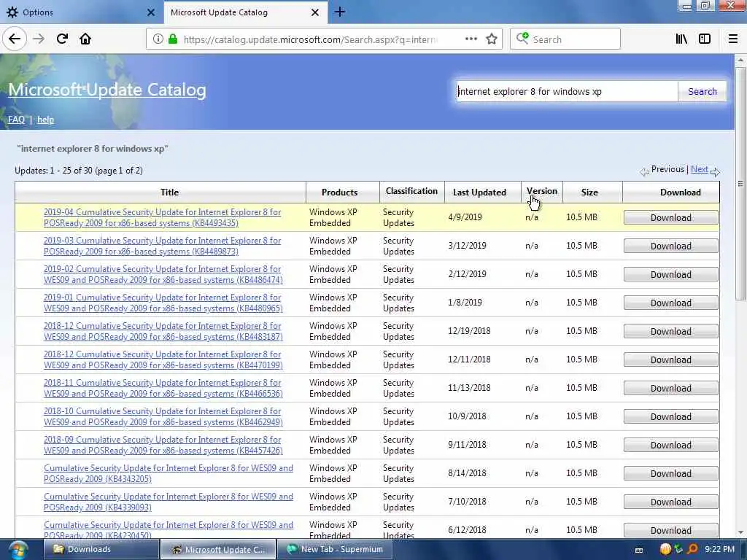Sort by Size column header

pyautogui.click(x=589, y=192)
